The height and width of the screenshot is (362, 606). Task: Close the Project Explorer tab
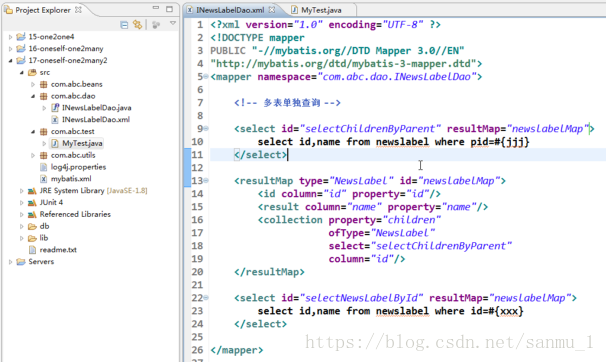click(78, 10)
